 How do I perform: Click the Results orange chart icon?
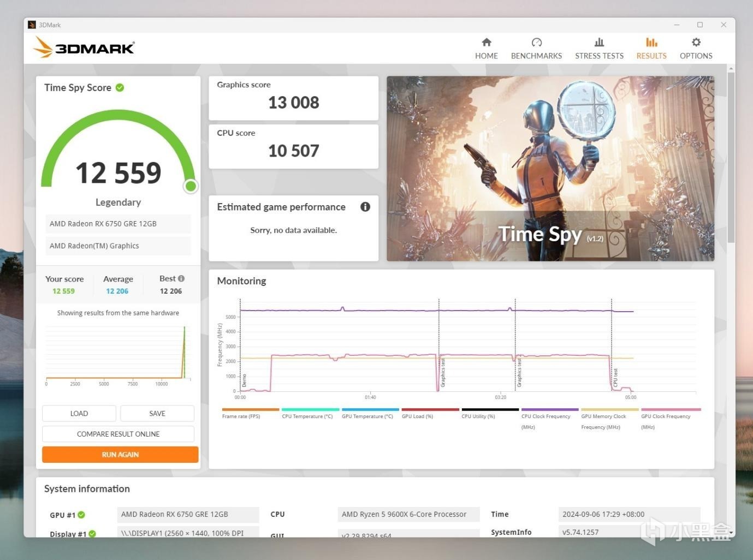651,42
